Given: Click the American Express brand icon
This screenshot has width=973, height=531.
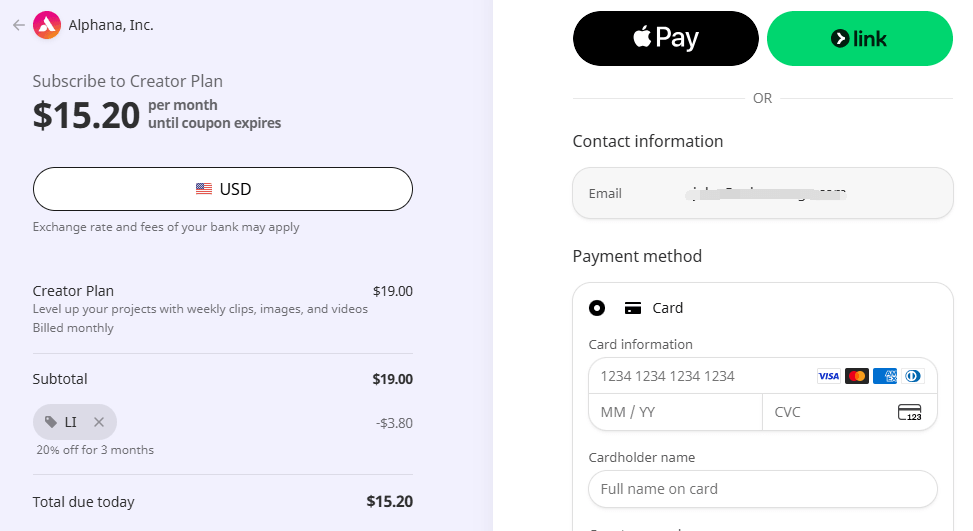Looking at the screenshot, I should [885, 376].
